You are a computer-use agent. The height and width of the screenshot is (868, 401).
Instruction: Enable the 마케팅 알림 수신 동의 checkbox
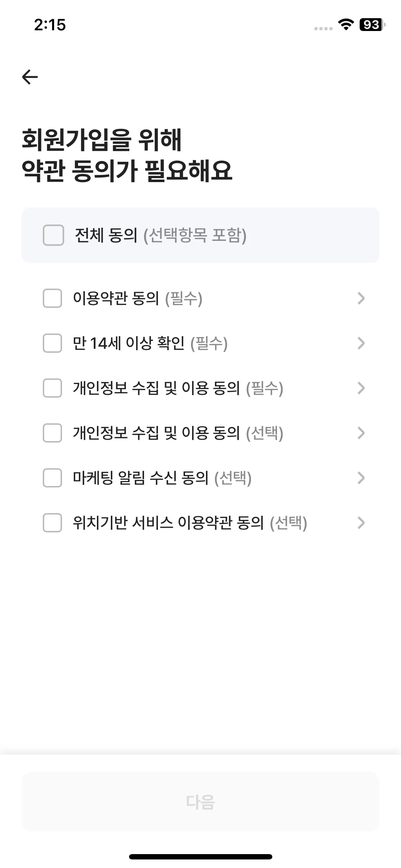pos(52,478)
